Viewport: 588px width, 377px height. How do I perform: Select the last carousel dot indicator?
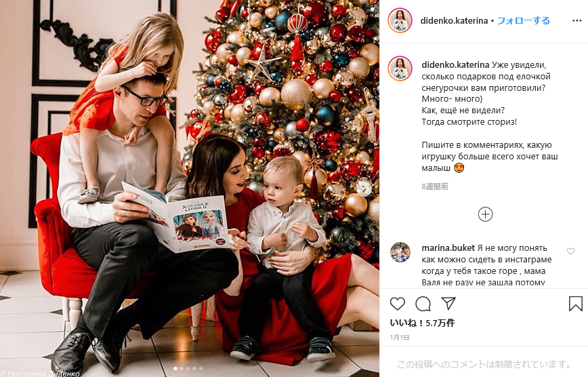click(201, 368)
